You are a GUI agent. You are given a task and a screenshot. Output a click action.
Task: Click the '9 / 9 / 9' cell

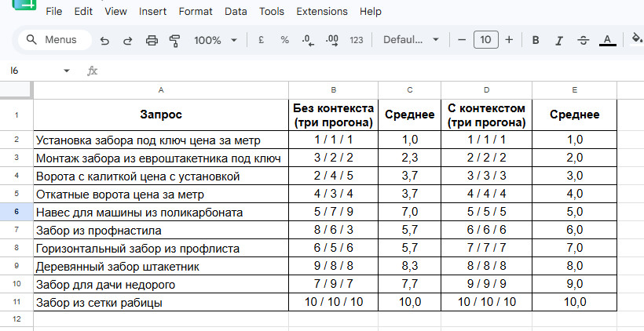coord(486,284)
